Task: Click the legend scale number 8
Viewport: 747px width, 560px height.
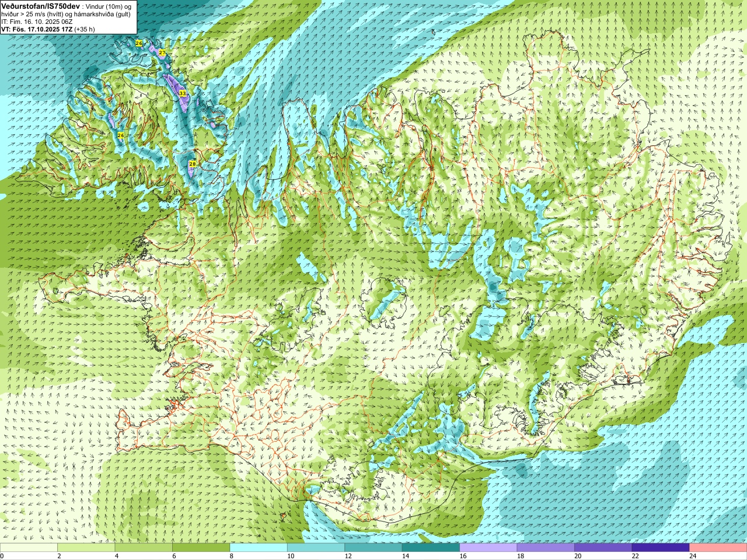Action: tap(232, 556)
